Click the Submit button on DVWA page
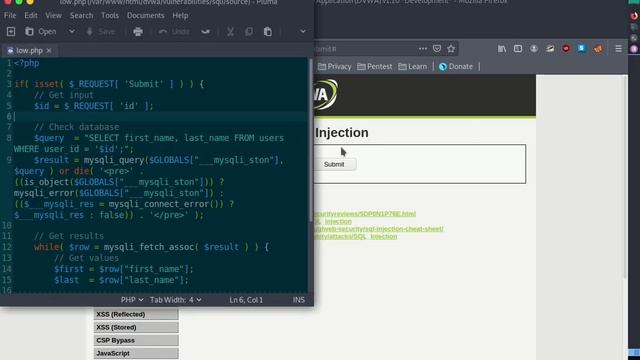 [x=334, y=164]
